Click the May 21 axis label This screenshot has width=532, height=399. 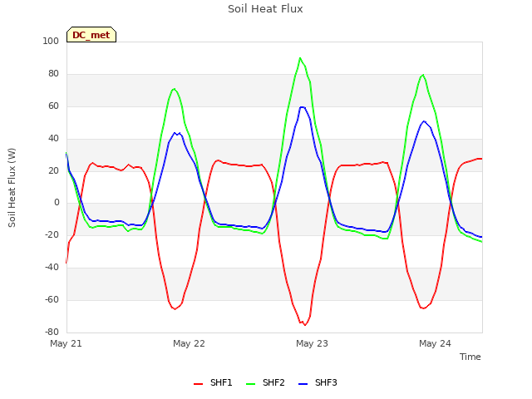(x=66, y=343)
